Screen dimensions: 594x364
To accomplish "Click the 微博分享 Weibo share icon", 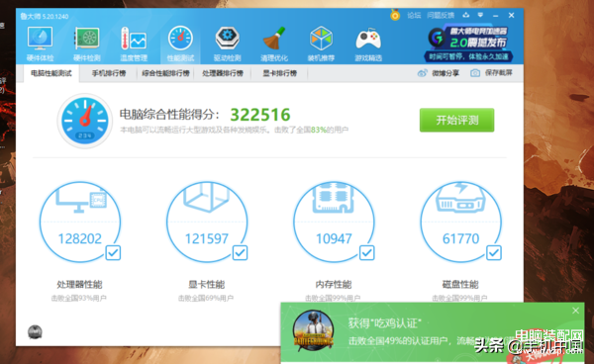I will 423,73.
